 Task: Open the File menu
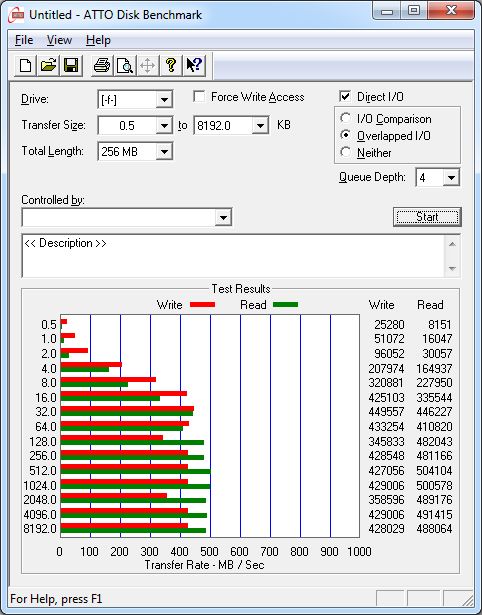(x=24, y=40)
